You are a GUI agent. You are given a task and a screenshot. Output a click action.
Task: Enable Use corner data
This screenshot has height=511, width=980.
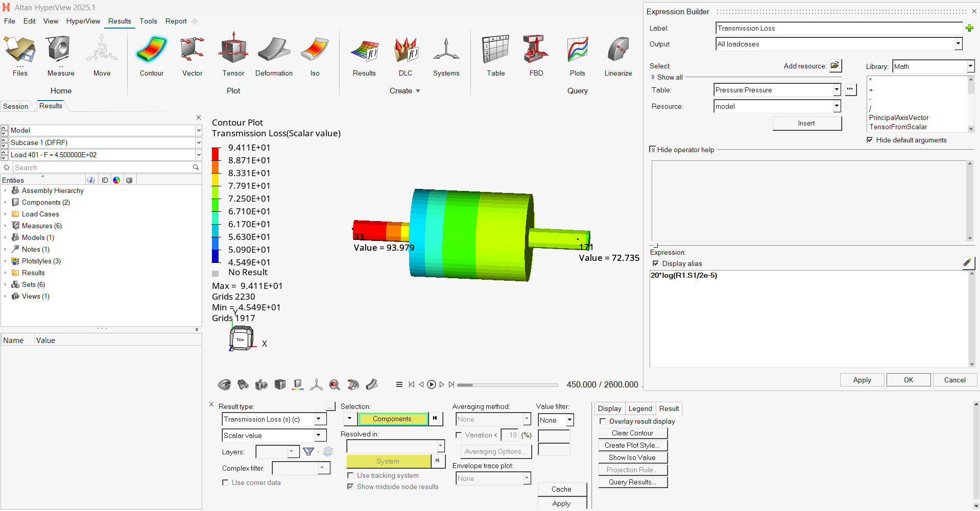225,482
